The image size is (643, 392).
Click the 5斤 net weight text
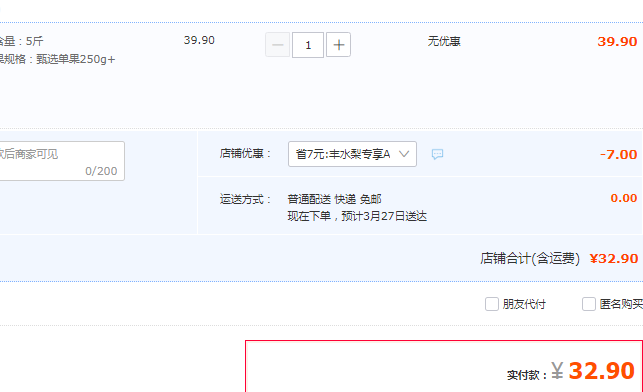[34, 41]
